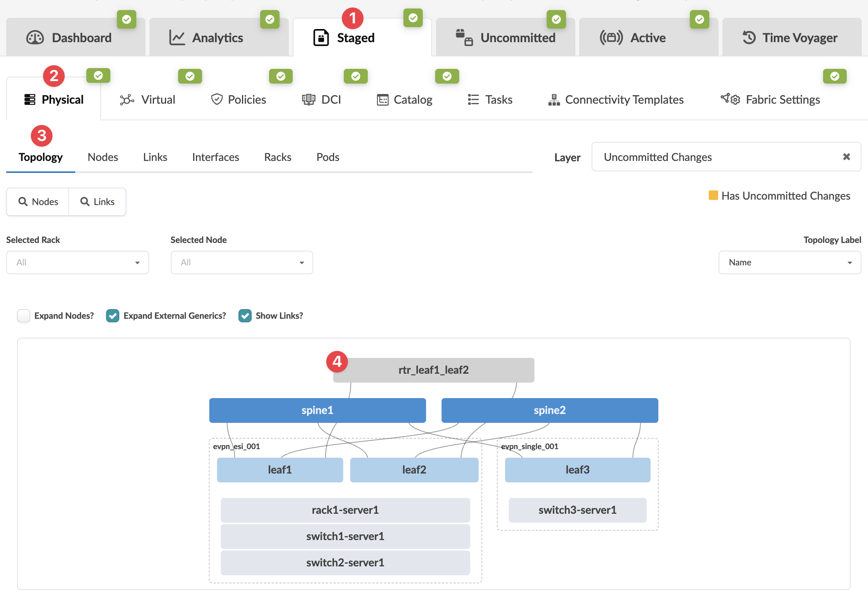
Task: Click the Dashboard gauge icon
Action: pyautogui.click(x=35, y=38)
